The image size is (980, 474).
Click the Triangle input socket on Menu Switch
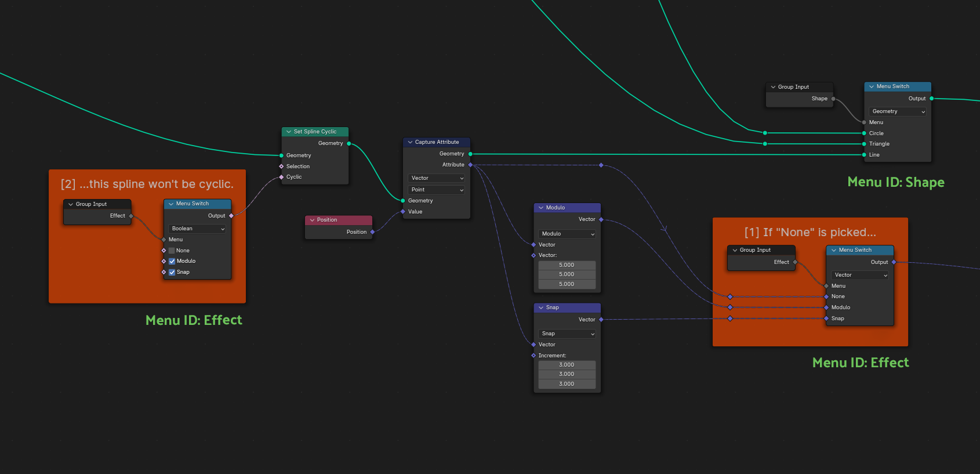(x=864, y=144)
